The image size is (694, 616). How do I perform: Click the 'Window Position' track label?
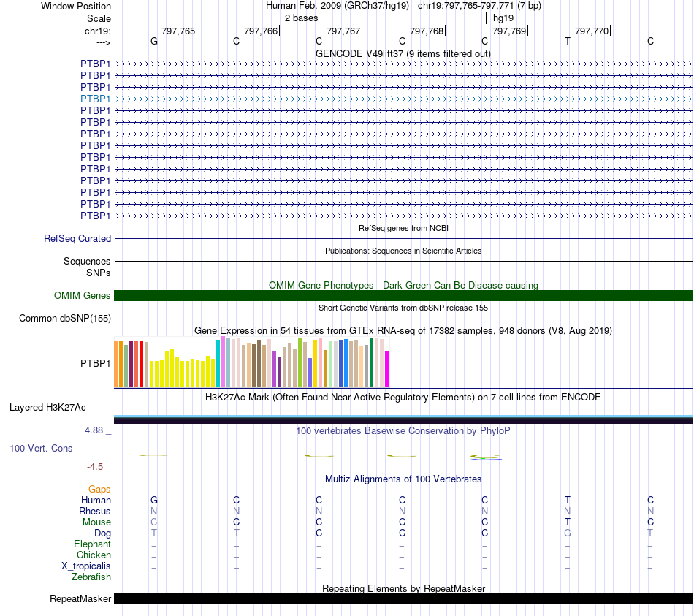pyautogui.click(x=76, y=6)
